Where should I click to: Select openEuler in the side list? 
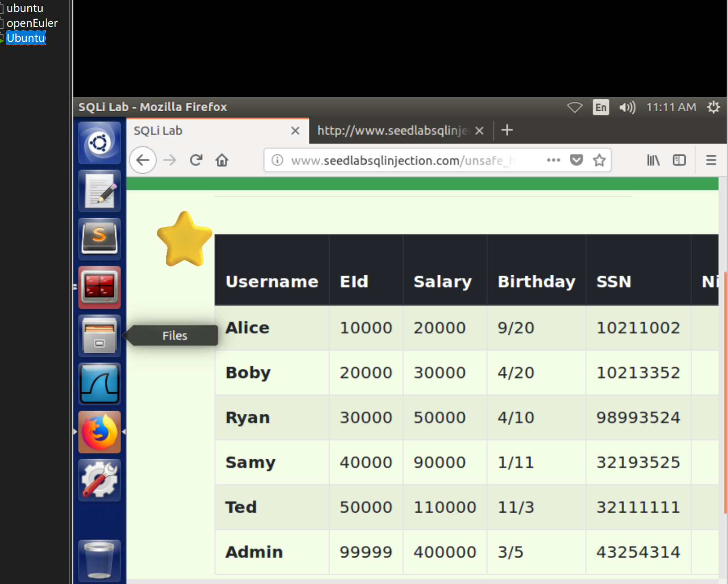click(x=32, y=23)
